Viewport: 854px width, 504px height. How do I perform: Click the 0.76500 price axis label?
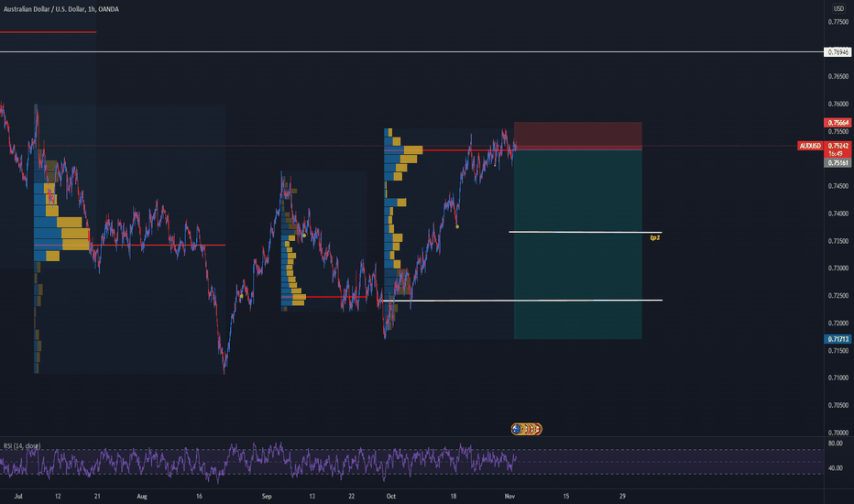[838, 76]
